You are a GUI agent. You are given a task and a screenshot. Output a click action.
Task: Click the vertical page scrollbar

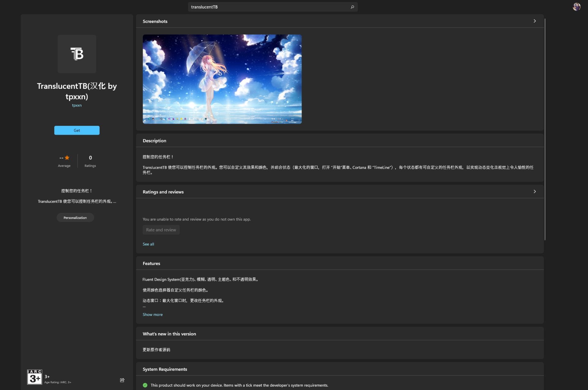[x=545, y=129]
